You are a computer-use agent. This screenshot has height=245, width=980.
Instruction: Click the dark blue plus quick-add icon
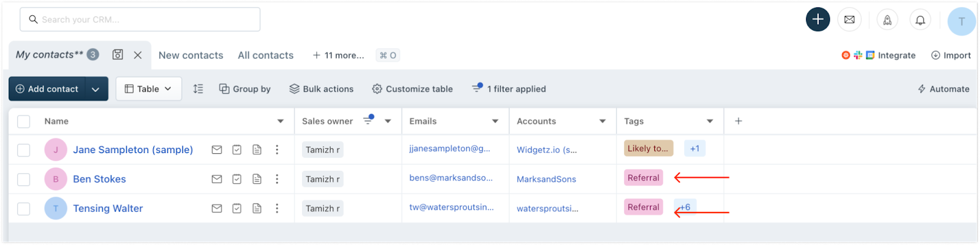[x=818, y=20]
